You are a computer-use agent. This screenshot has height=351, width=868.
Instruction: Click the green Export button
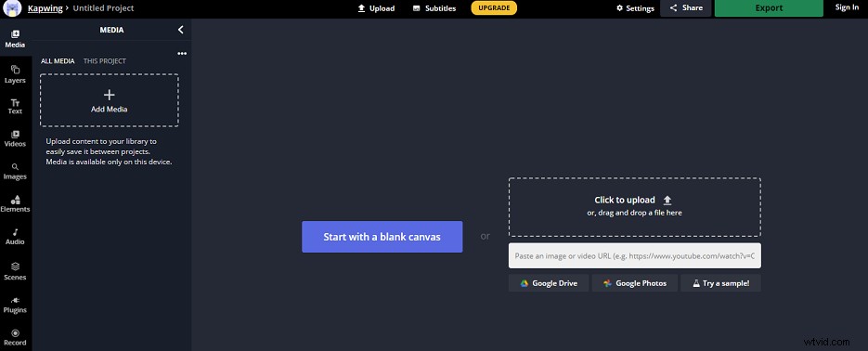[x=769, y=7]
